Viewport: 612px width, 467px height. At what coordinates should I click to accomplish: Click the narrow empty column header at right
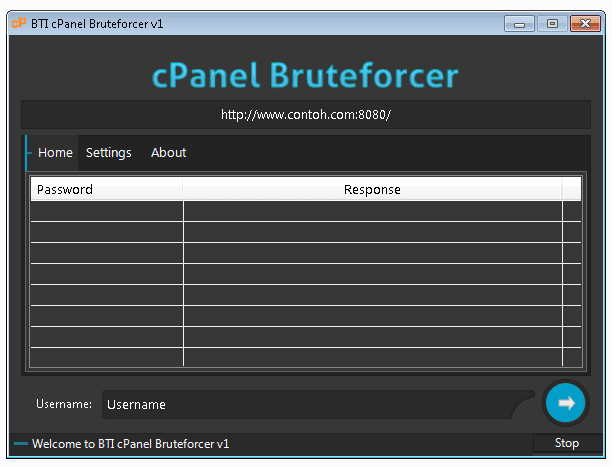point(571,189)
